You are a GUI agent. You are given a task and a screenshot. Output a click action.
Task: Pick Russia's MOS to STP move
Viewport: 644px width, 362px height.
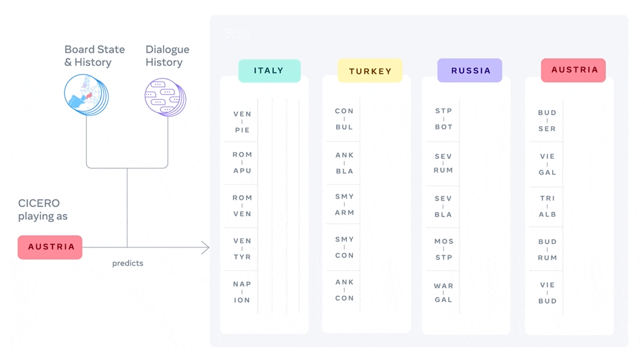point(443,249)
